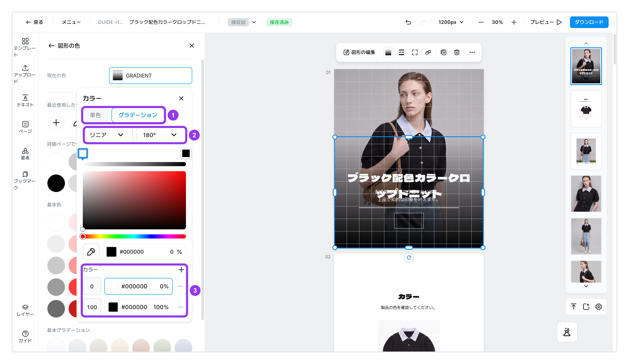The height and width of the screenshot is (364, 629).
Task: Click the crop frame icon in floating toolbar
Action: [x=415, y=52]
